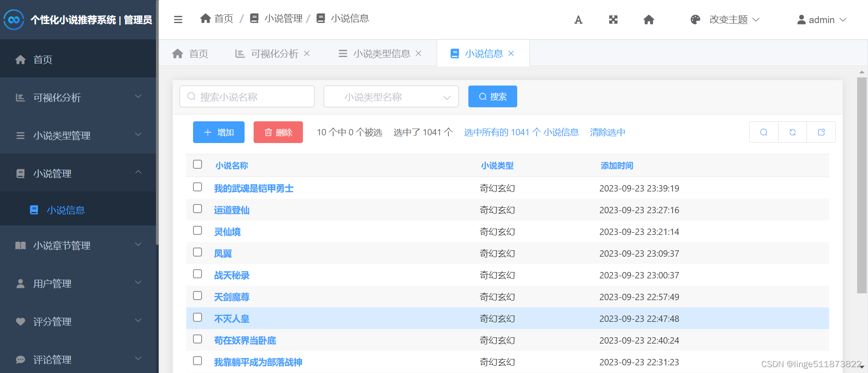Click the home icon in top bar

click(649, 19)
